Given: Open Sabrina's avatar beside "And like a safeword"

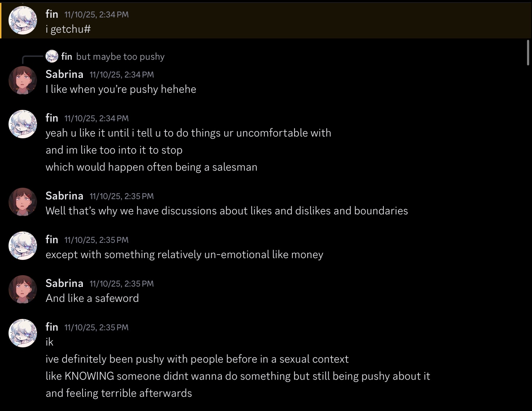Looking at the screenshot, I should tap(23, 289).
